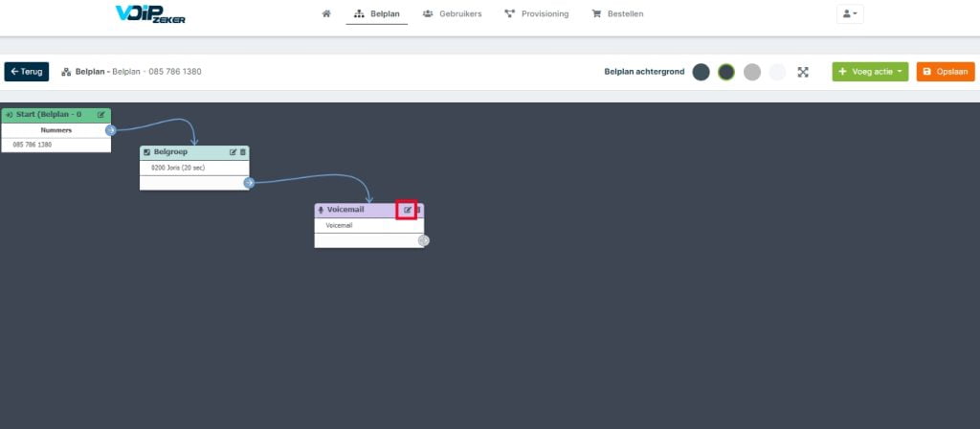Click the Belplan breadcrumb network icon
980x429 pixels.
66,72
